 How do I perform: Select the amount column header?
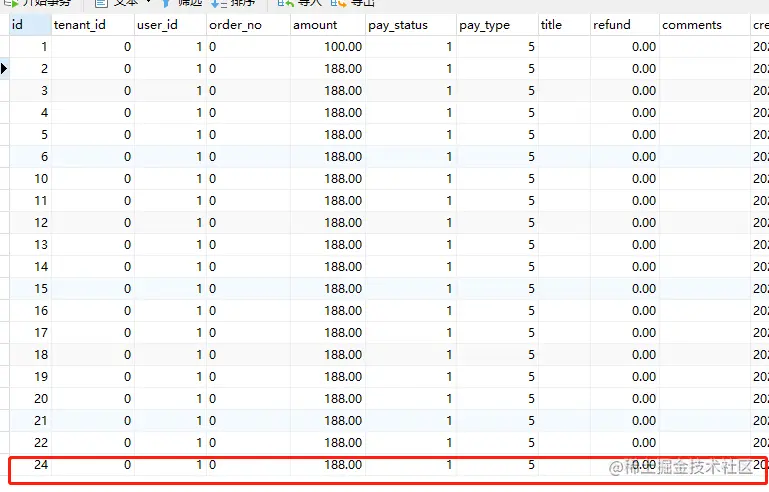(x=328, y=25)
